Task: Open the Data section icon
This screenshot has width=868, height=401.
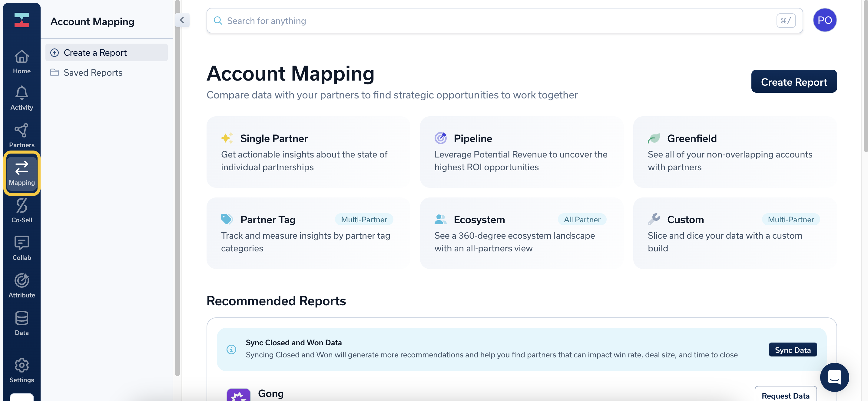Action: [22, 323]
